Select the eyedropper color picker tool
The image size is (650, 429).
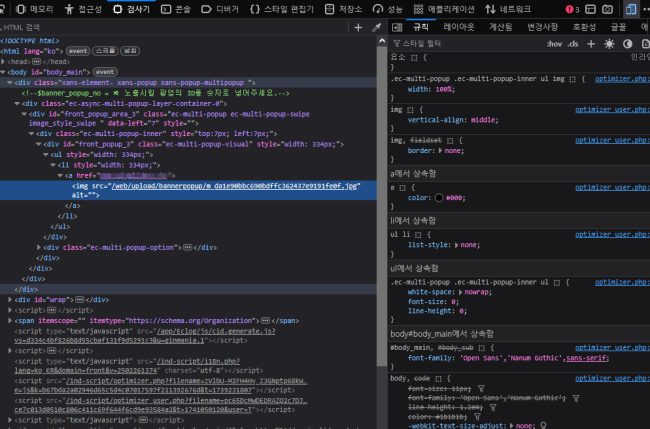click(x=376, y=27)
